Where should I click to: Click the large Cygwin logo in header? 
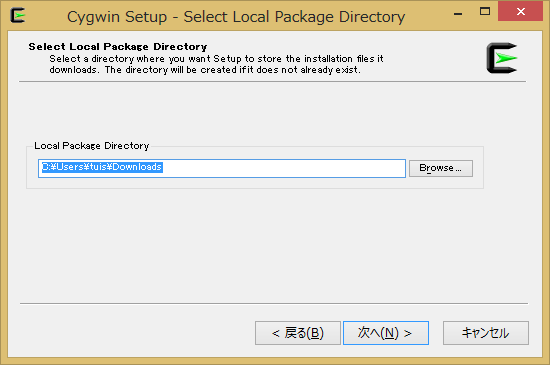tap(502, 58)
